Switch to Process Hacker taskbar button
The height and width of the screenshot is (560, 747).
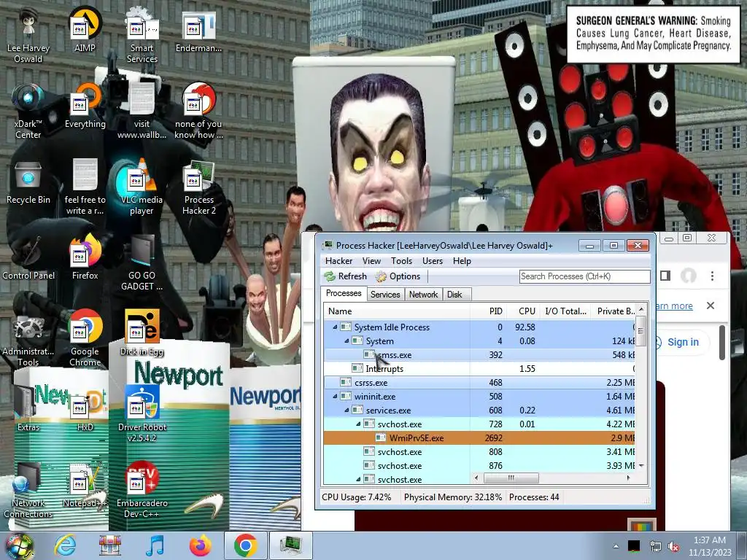click(x=290, y=546)
